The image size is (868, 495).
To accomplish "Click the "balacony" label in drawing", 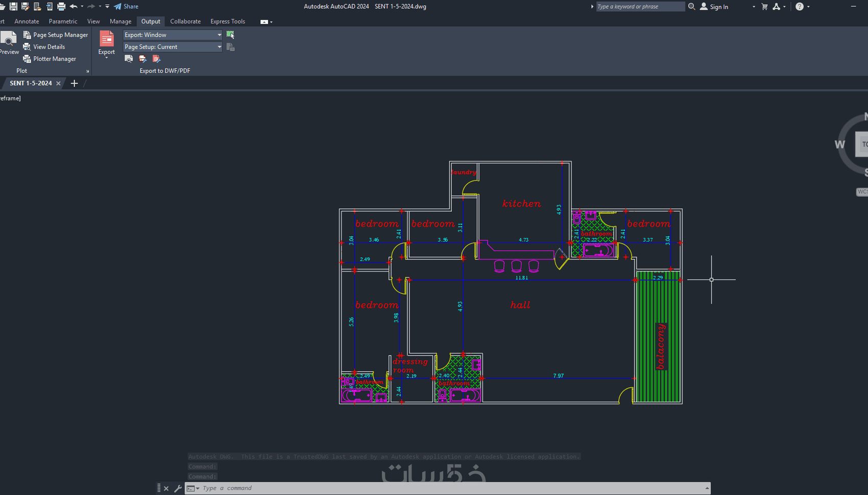I will tap(661, 346).
